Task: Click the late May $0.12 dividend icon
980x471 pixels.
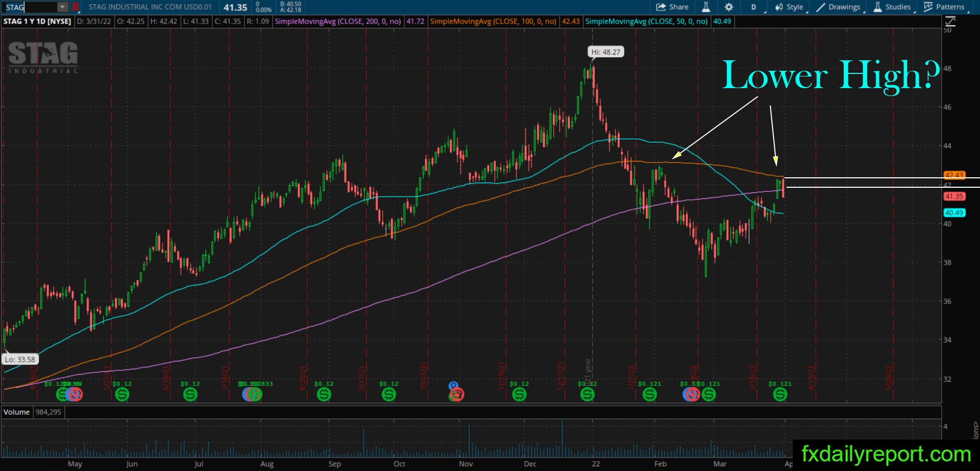Action: [x=122, y=394]
